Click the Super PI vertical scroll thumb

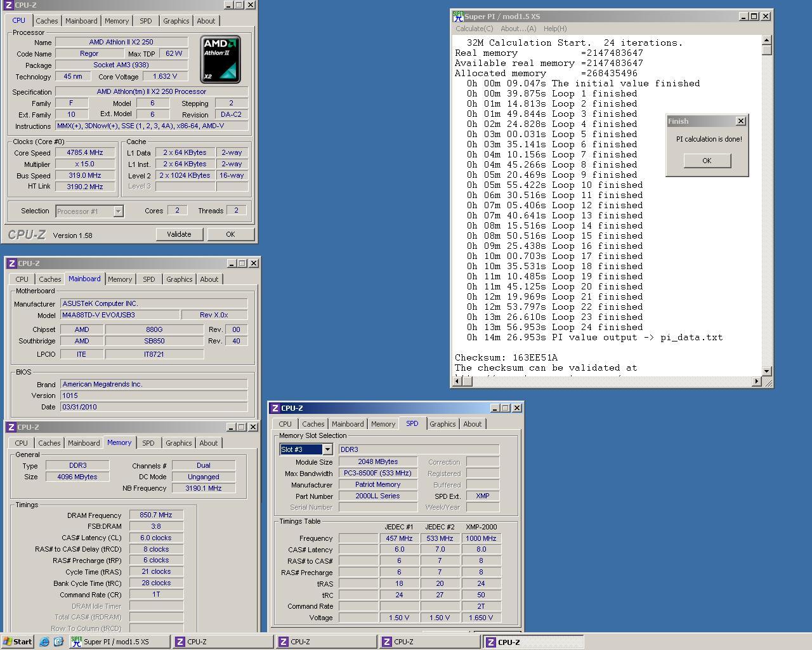pyautogui.click(x=767, y=50)
